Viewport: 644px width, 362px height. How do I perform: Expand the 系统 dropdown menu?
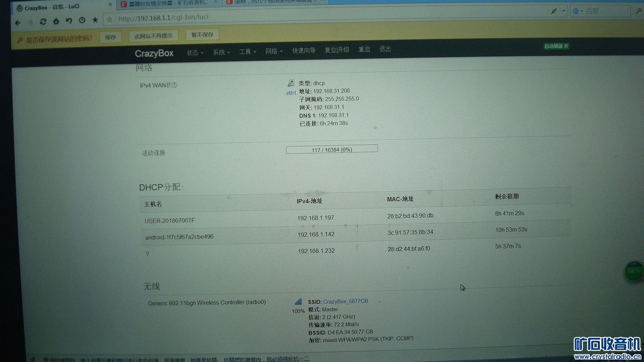click(221, 52)
